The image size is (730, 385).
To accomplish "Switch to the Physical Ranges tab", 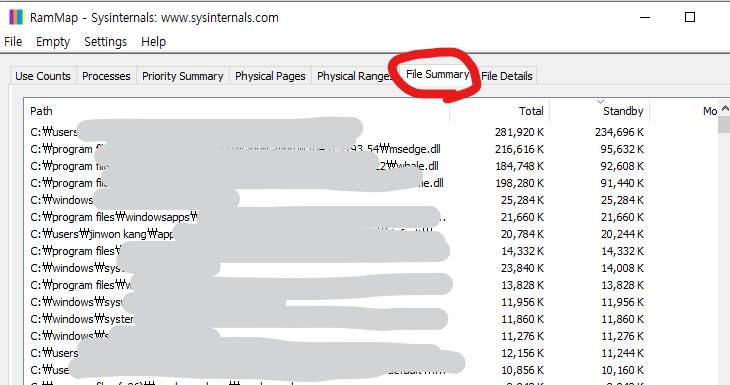I will (355, 76).
